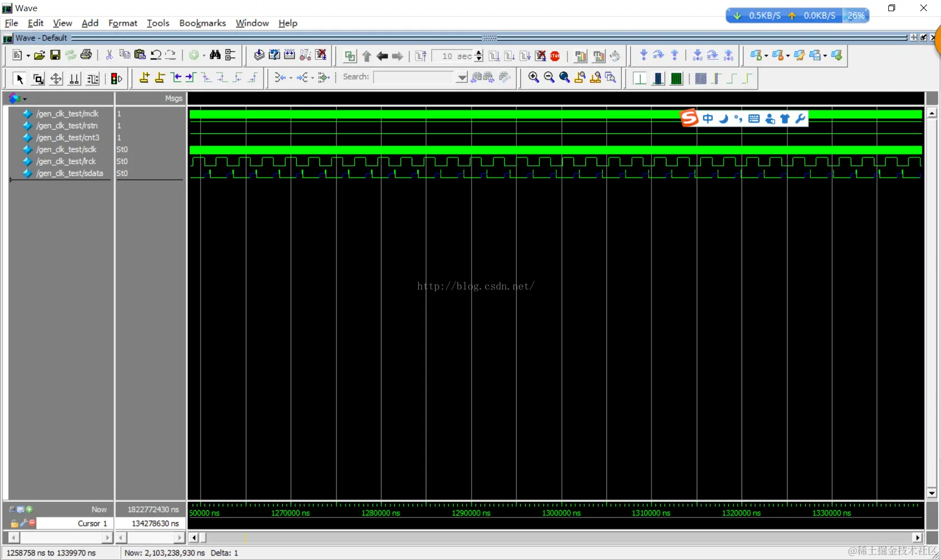
Task: Open Find with the binoculars icon
Action: click(215, 55)
